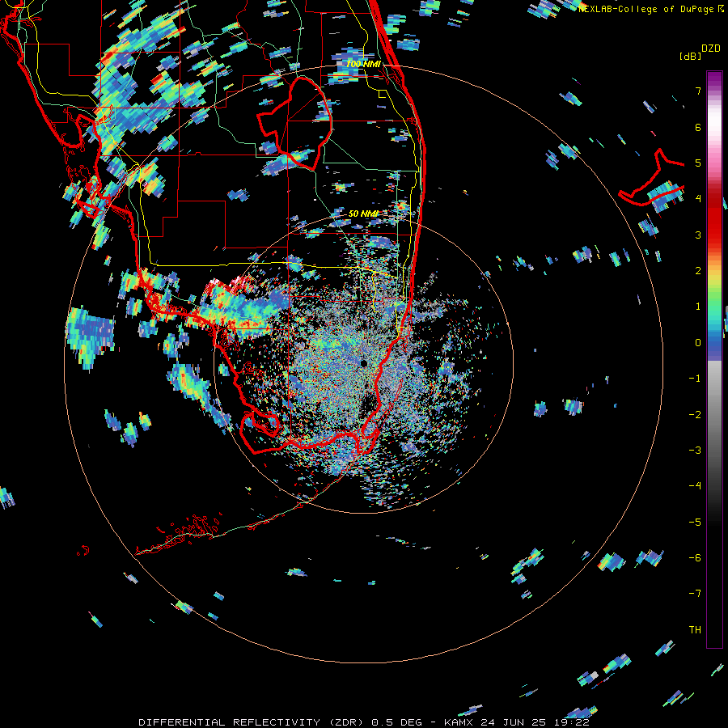
Task: Click the "50 NMI" range ring label
Action: click(x=363, y=214)
